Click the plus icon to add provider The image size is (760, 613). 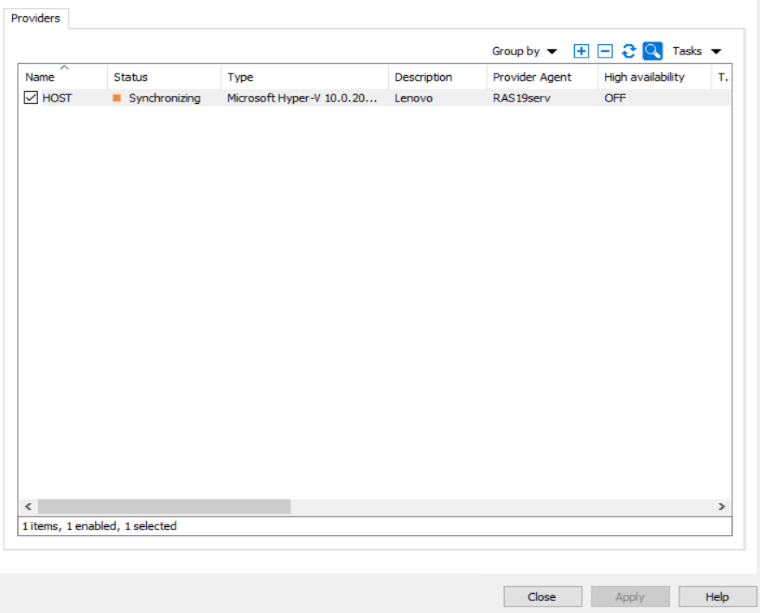coord(581,51)
